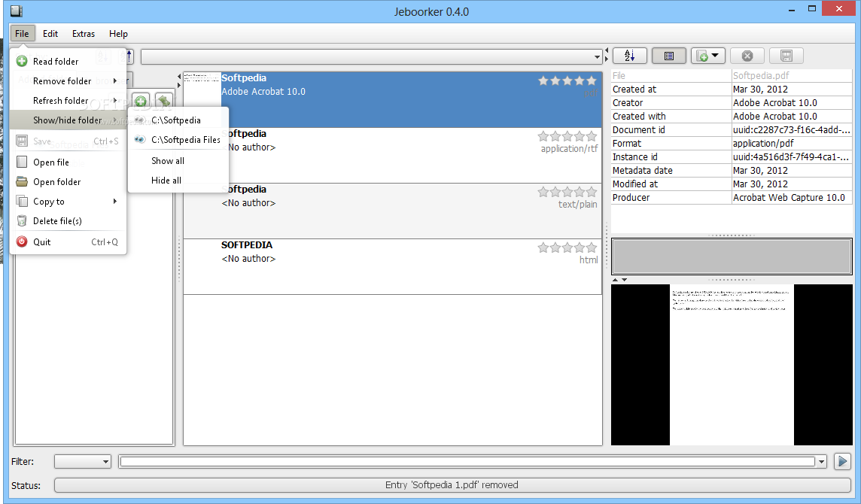Open the File menu
The image size is (861, 504).
tap(22, 34)
